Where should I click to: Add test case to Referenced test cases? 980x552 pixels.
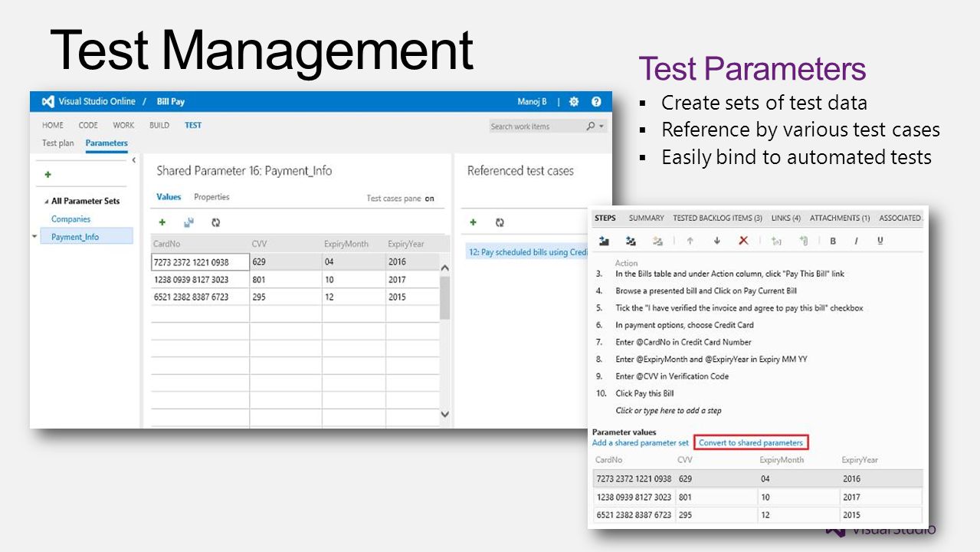pos(473,222)
